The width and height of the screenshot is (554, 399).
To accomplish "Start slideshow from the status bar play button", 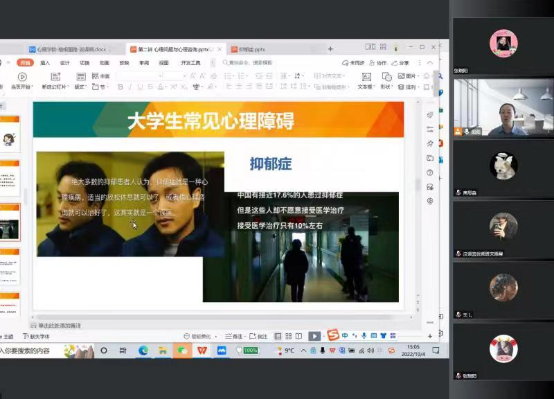I will coord(314,336).
